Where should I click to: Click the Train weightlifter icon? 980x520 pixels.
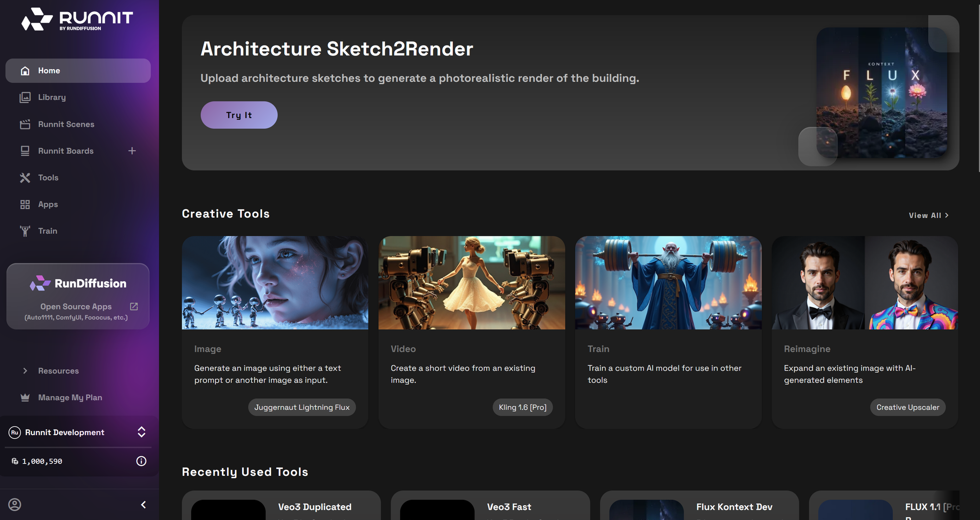(25, 231)
